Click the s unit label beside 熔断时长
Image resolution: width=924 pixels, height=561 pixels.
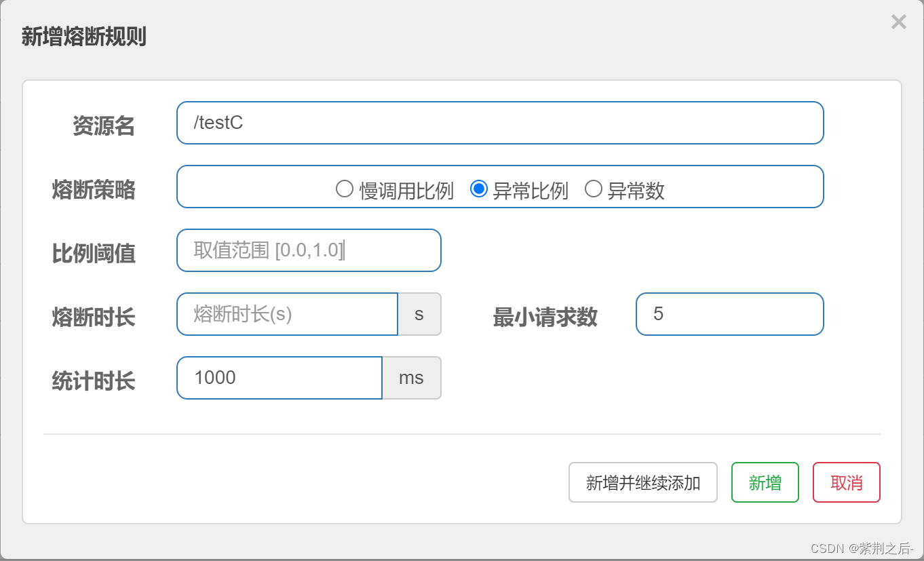coord(419,314)
